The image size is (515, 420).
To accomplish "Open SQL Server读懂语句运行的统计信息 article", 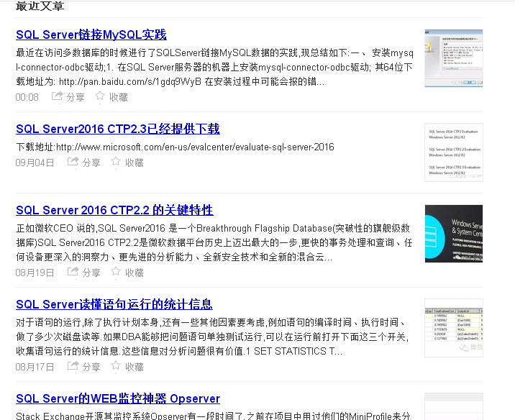I will [x=114, y=304].
